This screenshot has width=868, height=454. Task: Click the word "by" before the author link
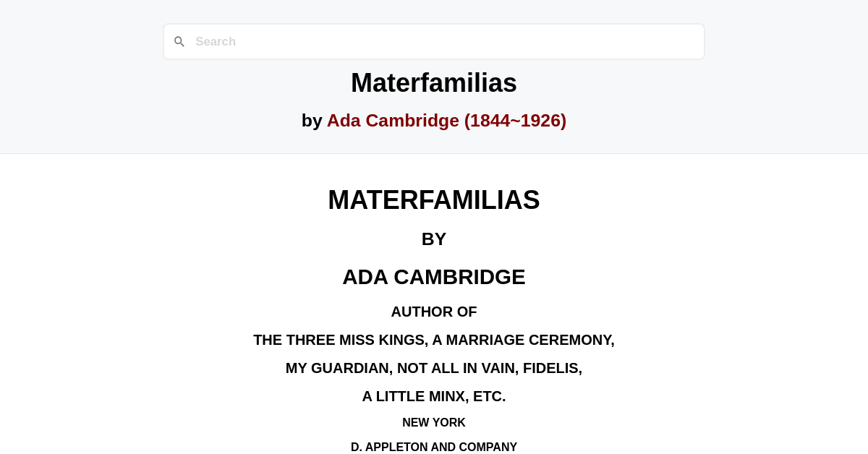pyautogui.click(x=312, y=120)
